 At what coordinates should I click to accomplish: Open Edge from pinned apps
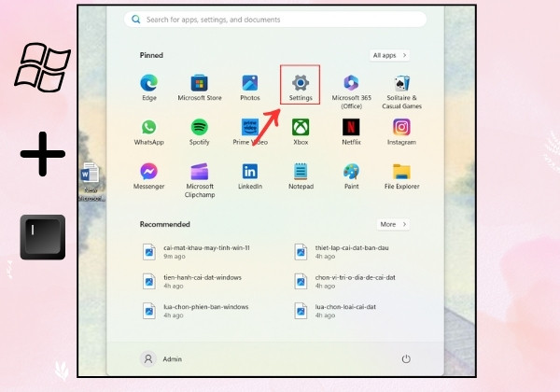[x=149, y=88]
